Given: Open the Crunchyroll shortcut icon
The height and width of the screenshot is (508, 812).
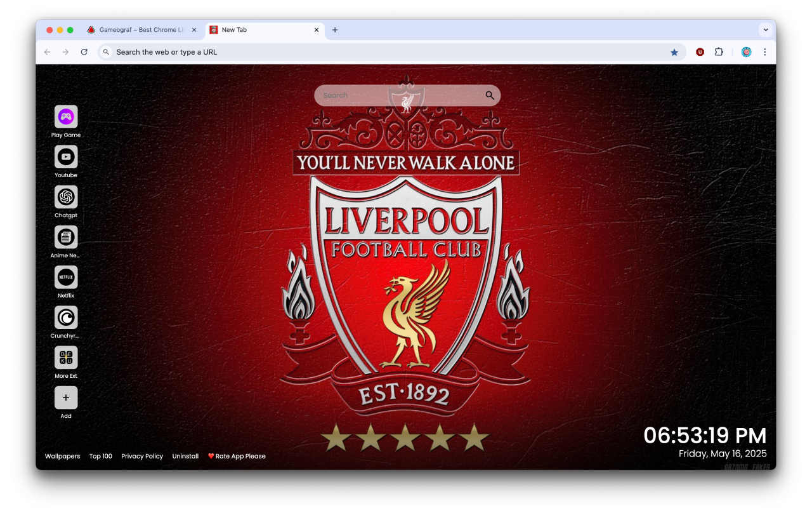Looking at the screenshot, I should [x=66, y=317].
